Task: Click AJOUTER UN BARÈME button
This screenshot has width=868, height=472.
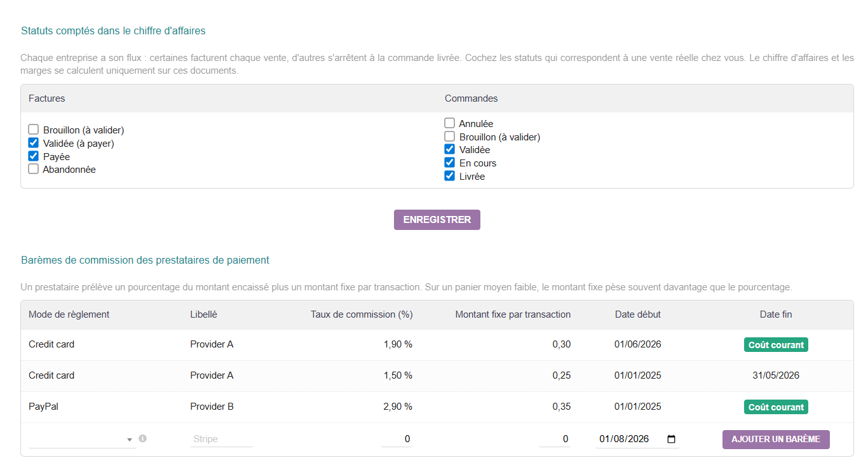Action: (776, 439)
